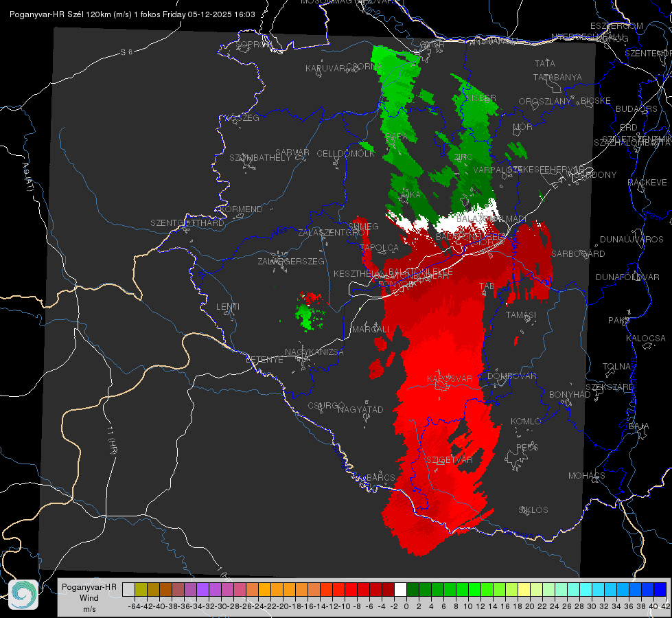Click the '11 (HR)' road label
The width and height of the screenshot is (672, 618).
[x=113, y=439]
